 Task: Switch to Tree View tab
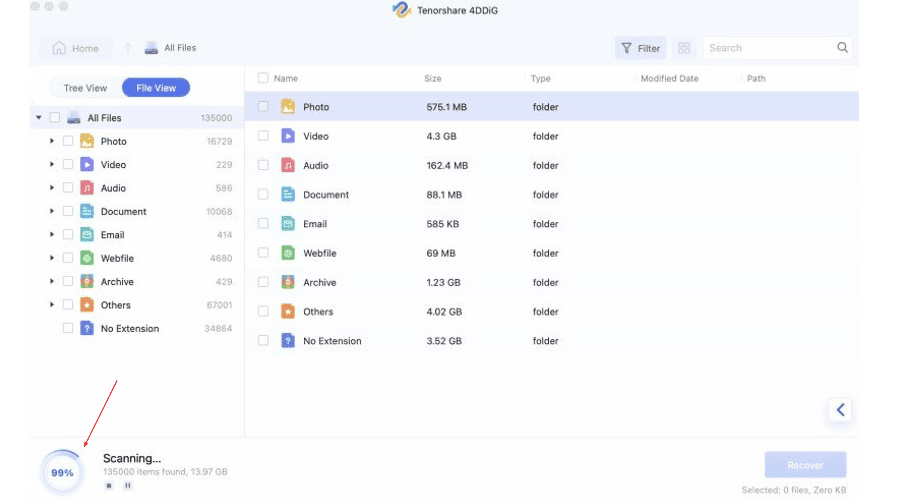[x=86, y=88]
